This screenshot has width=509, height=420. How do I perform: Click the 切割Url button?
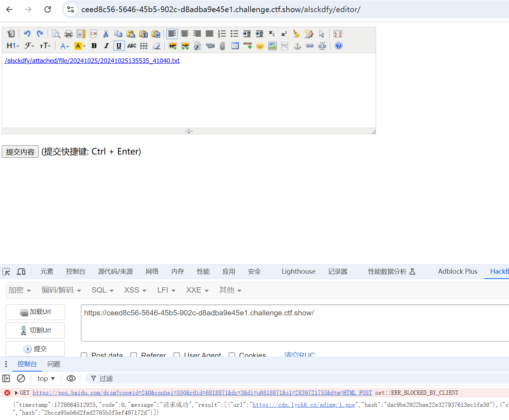coord(35,331)
